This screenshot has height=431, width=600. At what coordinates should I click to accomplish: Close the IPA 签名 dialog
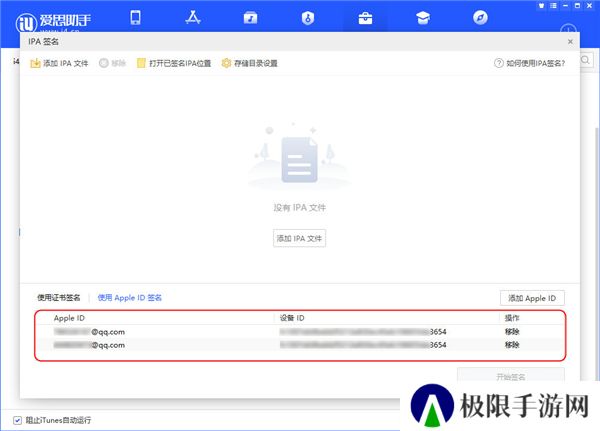[x=570, y=41]
